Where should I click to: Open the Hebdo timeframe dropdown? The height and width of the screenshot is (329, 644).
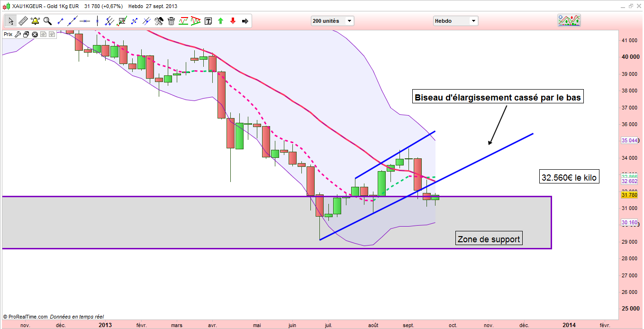click(x=455, y=21)
